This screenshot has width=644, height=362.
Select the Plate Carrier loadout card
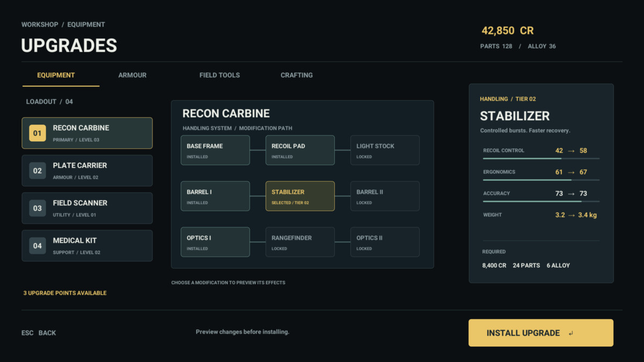pyautogui.click(x=87, y=171)
